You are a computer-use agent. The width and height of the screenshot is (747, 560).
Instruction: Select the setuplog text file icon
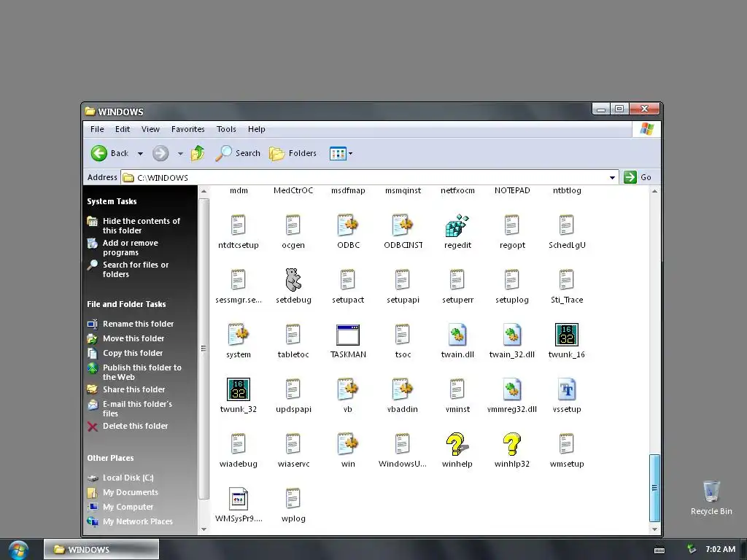pos(511,279)
